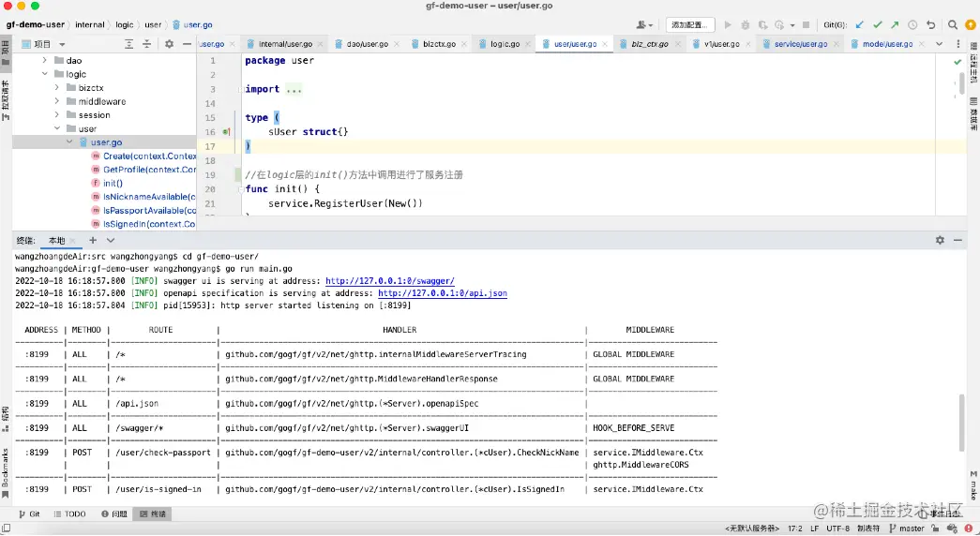This screenshot has height=536, width=980.
Task: Open the TODO tool window
Action: [x=69, y=514]
